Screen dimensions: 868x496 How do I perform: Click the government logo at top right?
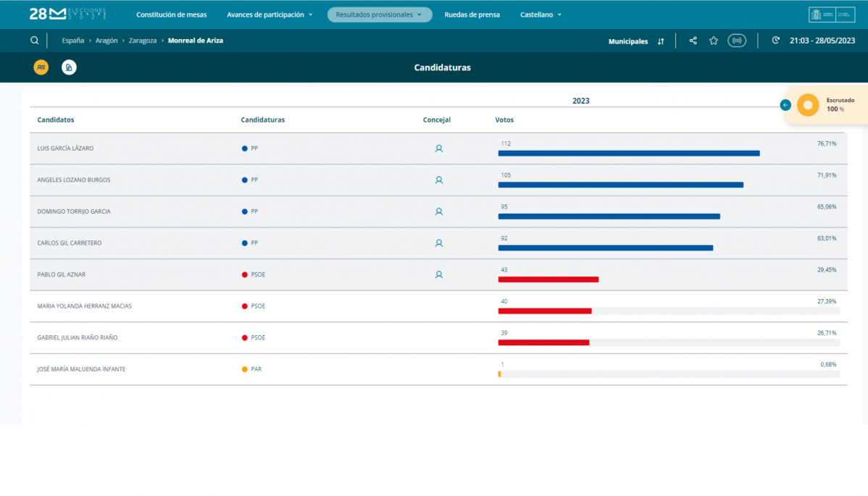(832, 14)
